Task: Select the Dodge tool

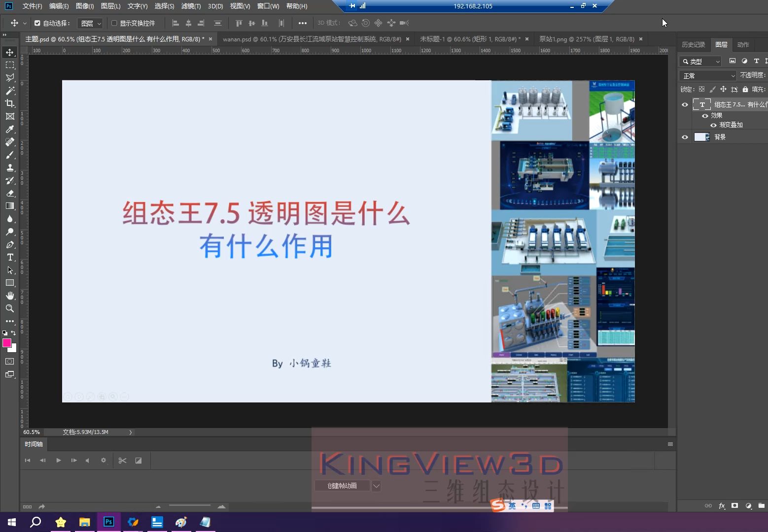Action: point(10,232)
